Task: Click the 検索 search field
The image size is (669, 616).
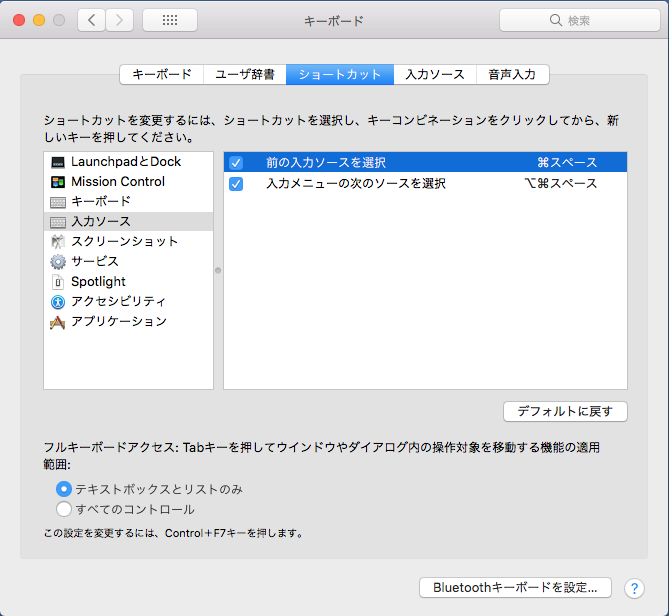Action: pos(580,20)
